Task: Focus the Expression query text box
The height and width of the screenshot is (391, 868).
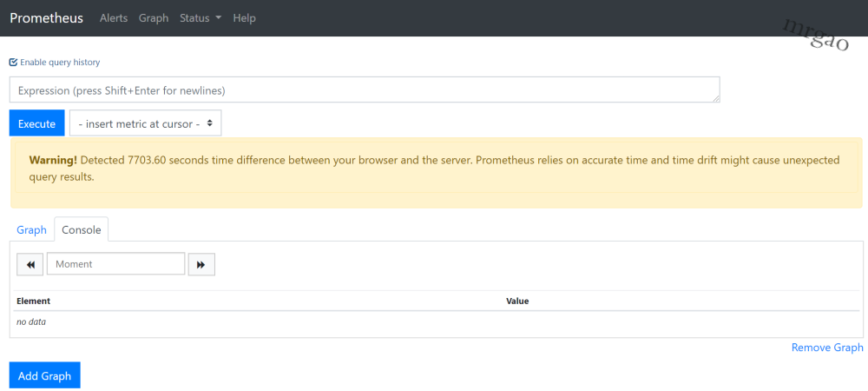Action: click(365, 90)
